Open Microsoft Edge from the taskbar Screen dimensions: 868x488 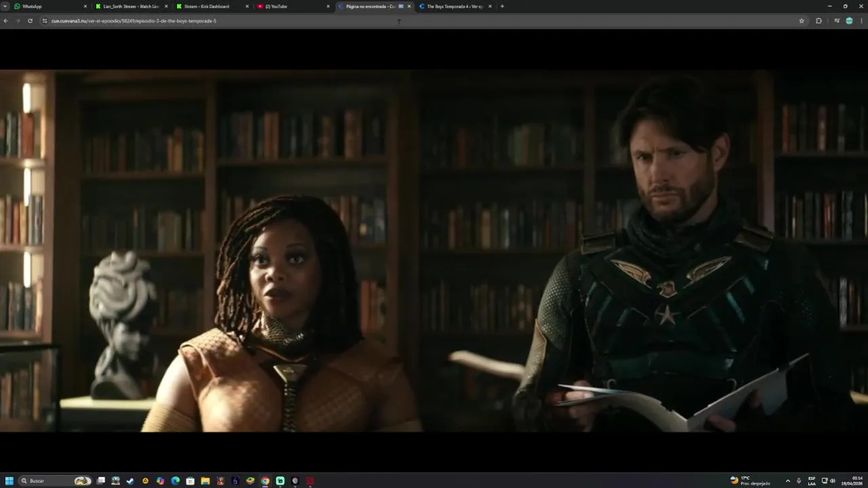tap(175, 481)
